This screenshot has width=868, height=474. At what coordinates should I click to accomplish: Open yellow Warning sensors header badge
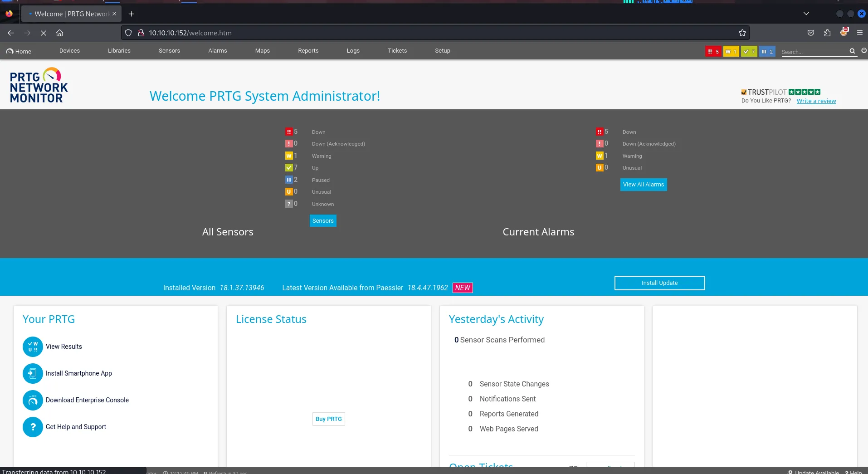pyautogui.click(x=731, y=51)
